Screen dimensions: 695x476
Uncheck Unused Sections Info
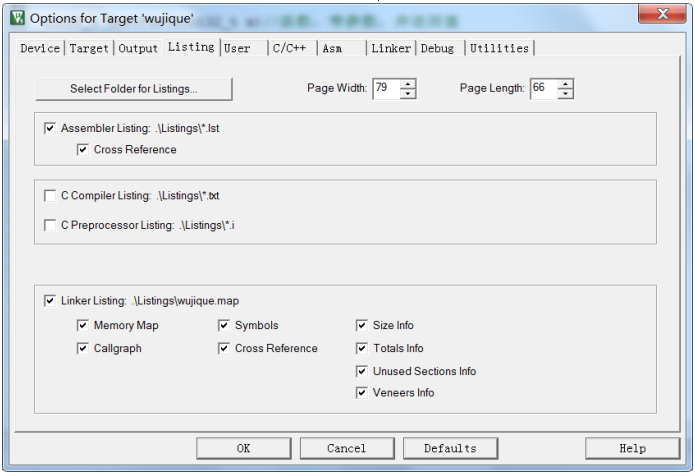point(362,371)
